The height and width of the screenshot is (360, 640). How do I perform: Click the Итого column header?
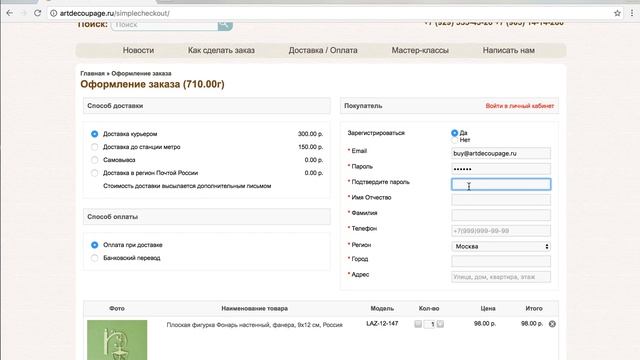coord(534,309)
